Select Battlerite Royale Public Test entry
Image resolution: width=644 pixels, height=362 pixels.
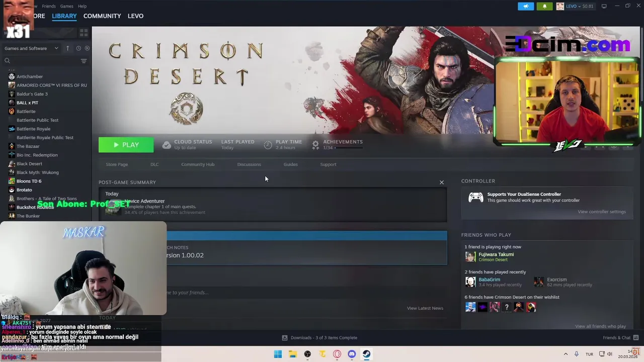[x=45, y=137]
